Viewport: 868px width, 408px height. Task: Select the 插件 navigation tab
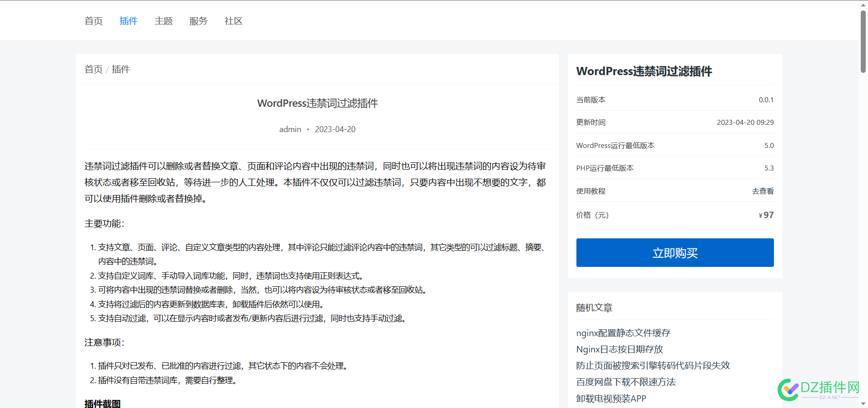point(128,21)
